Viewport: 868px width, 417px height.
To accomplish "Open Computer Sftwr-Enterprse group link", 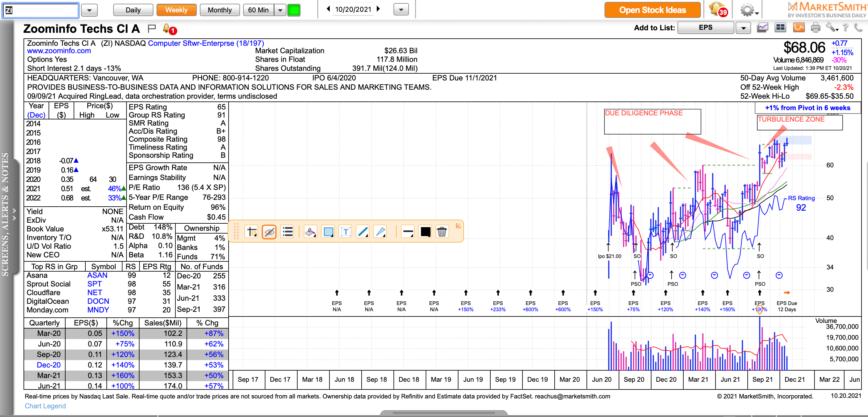I will coord(206,43).
